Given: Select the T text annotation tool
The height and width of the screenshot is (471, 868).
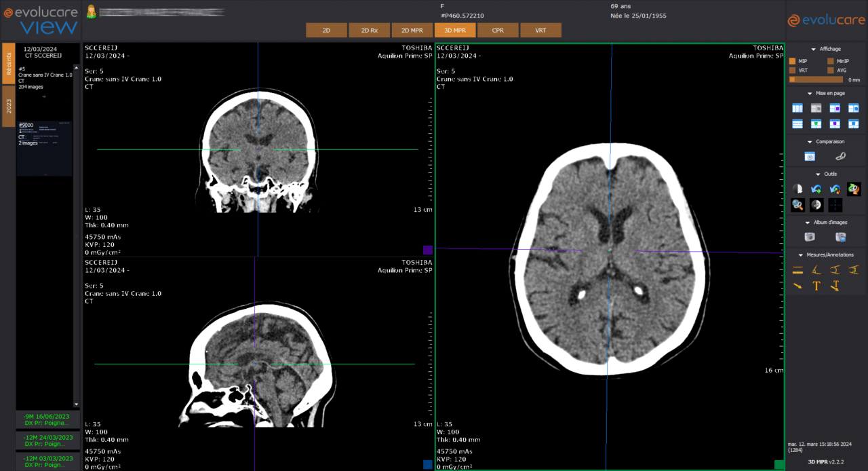Looking at the screenshot, I should 816,286.
